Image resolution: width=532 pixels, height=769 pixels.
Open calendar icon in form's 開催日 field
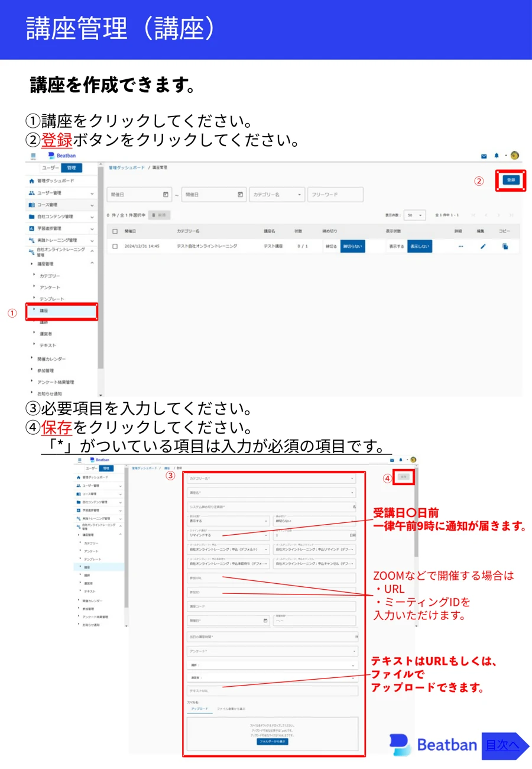[265, 621]
